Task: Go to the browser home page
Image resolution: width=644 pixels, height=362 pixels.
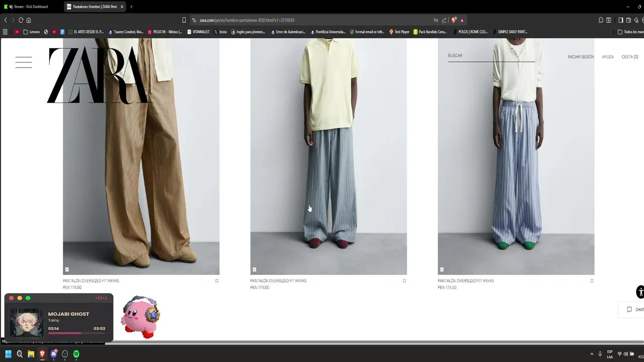Action: pyautogui.click(x=29, y=20)
